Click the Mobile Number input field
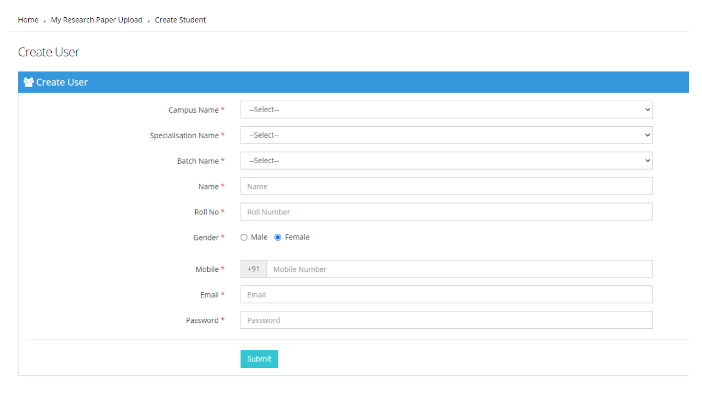Screen dimensions: 702x411 (459, 269)
